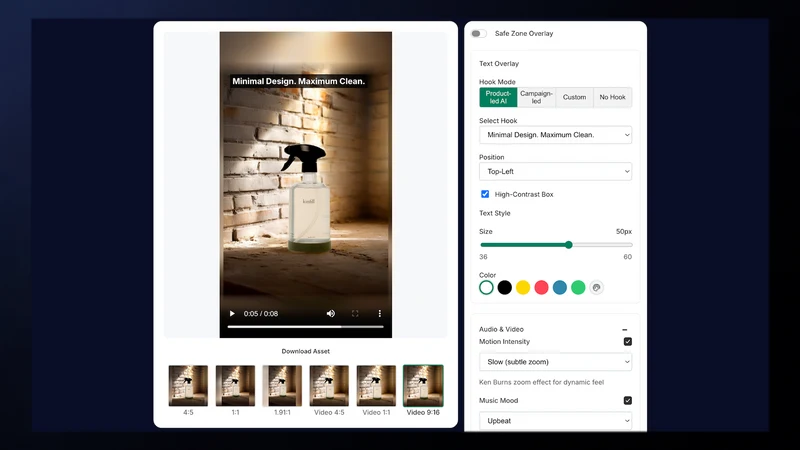Open the Select Hook dropdown
This screenshot has width=800, height=450.
pyautogui.click(x=555, y=135)
